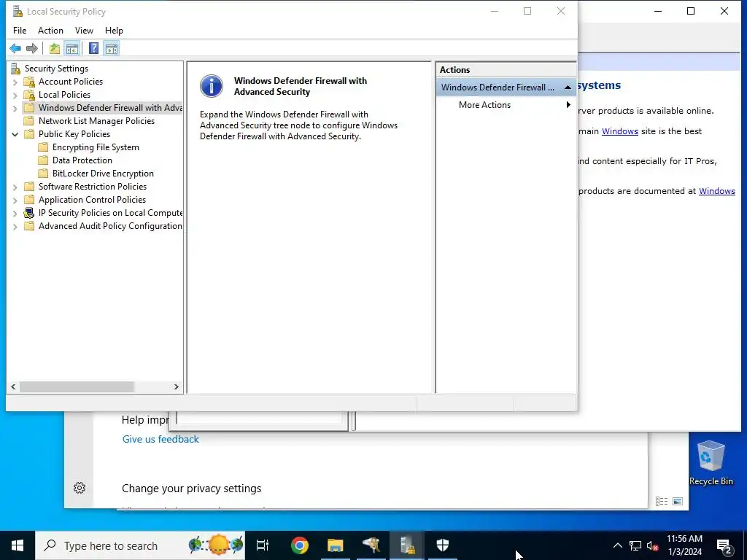Click the Local Security Policy taskbar icon
Viewport: 747px width, 560px height.
(x=407, y=545)
